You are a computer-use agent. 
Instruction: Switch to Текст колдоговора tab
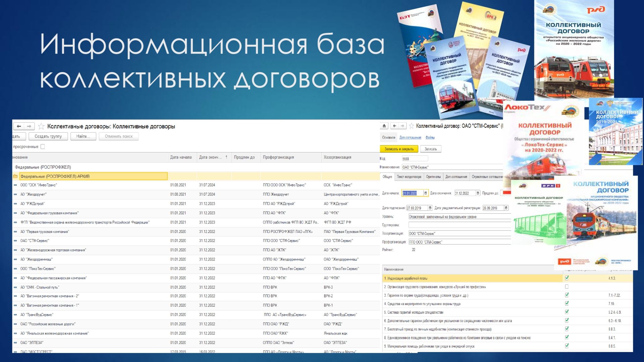[409, 177]
